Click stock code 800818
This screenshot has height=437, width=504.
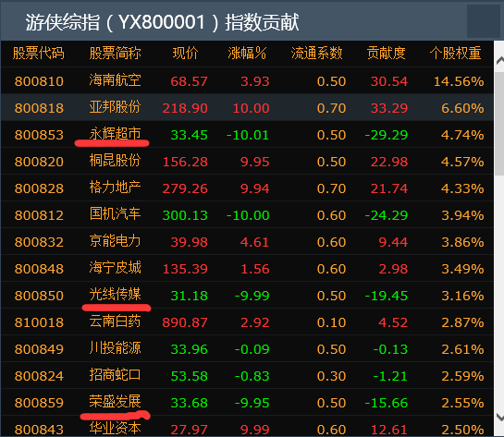point(39,108)
